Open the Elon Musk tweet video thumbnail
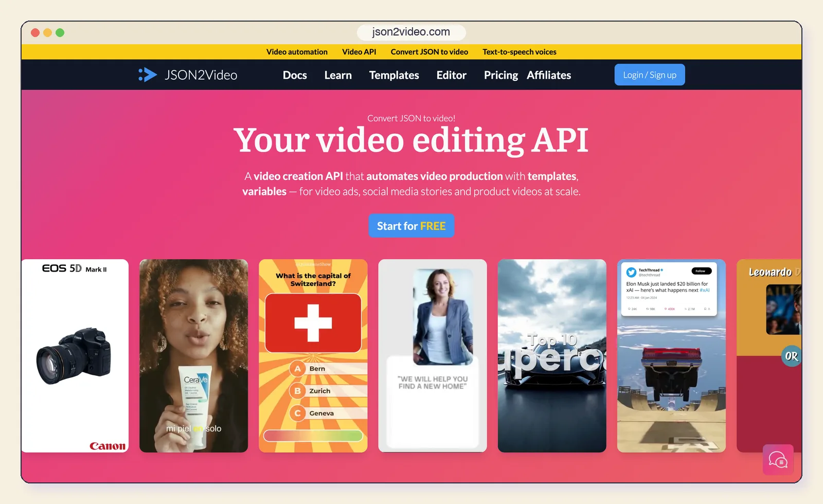 coord(671,356)
